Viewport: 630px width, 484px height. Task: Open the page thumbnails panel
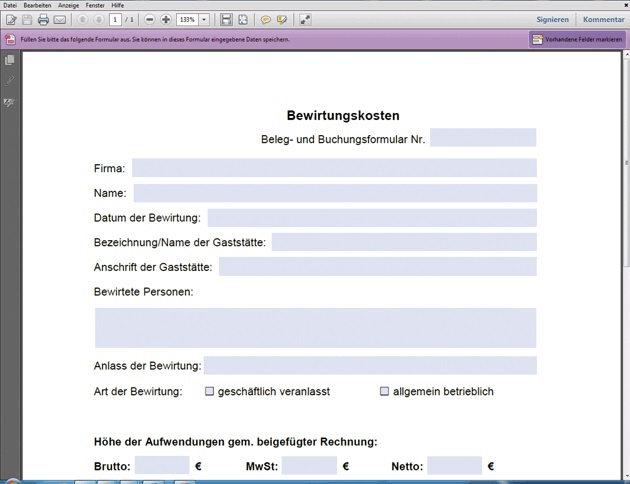[x=11, y=61]
